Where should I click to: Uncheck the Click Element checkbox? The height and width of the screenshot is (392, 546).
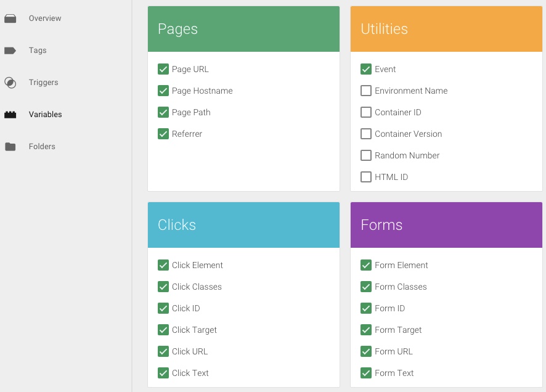tap(163, 265)
